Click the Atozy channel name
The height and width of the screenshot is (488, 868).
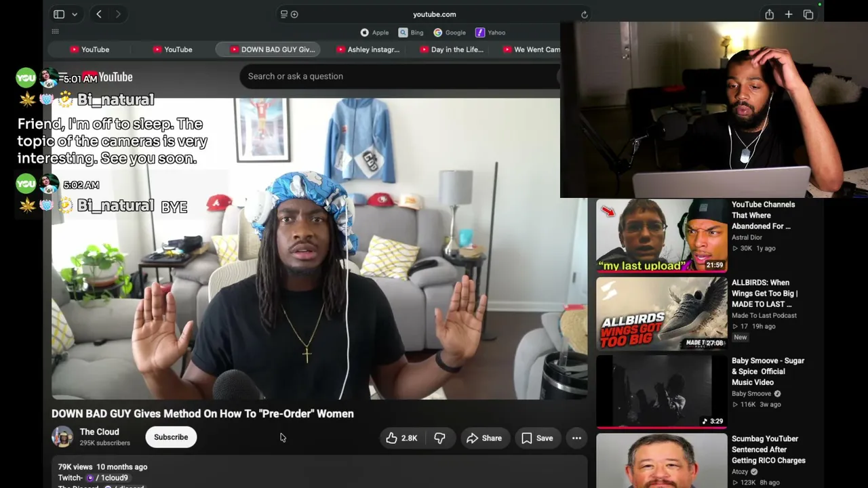(740, 472)
